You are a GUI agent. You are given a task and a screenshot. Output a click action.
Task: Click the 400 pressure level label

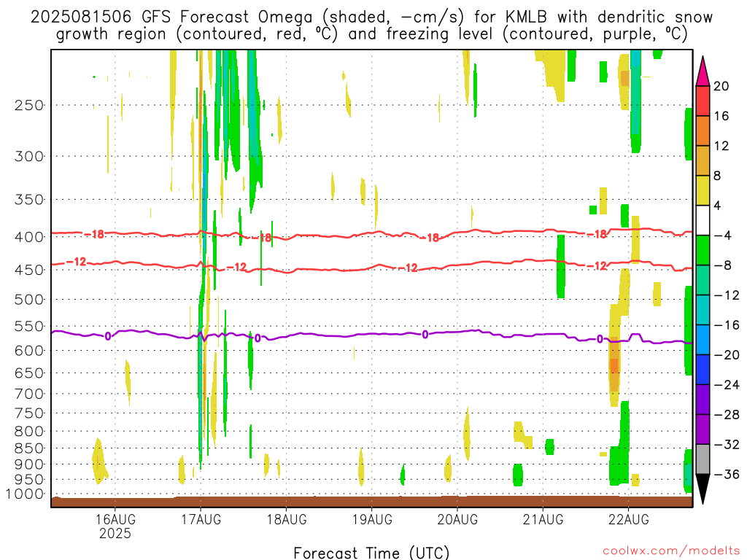point(29,237)
